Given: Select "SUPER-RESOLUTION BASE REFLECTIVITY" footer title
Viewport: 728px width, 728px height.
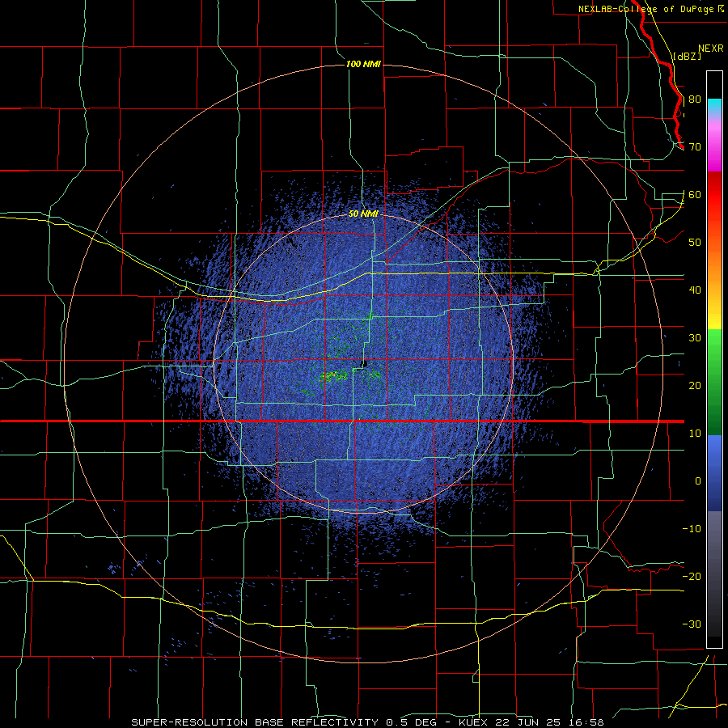Looking at the screenshot, I should pos(255,722).
